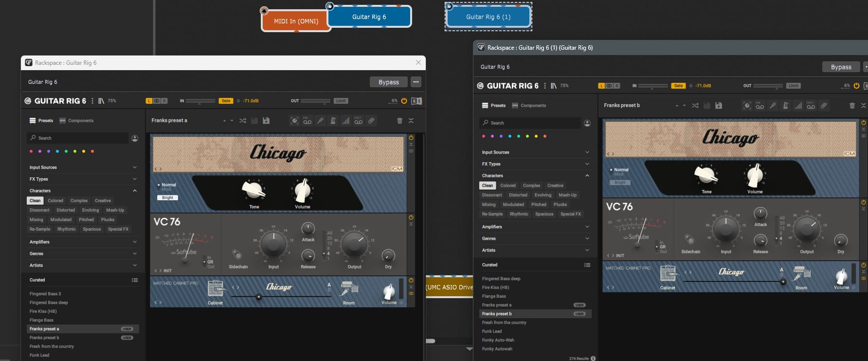Select Colored character tag in right browser

508,186
